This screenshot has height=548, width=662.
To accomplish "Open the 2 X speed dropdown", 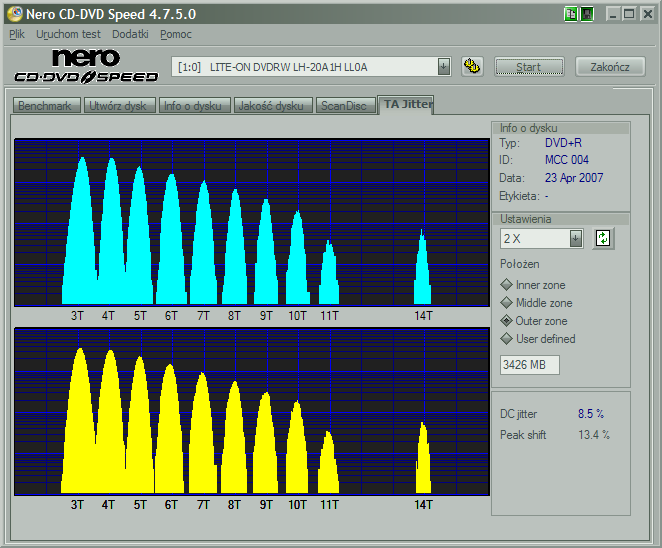I will point(575,239).
